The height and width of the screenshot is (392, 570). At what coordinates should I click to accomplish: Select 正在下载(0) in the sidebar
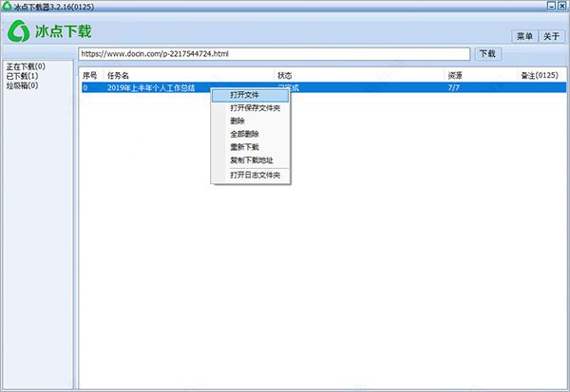(26, 66)
